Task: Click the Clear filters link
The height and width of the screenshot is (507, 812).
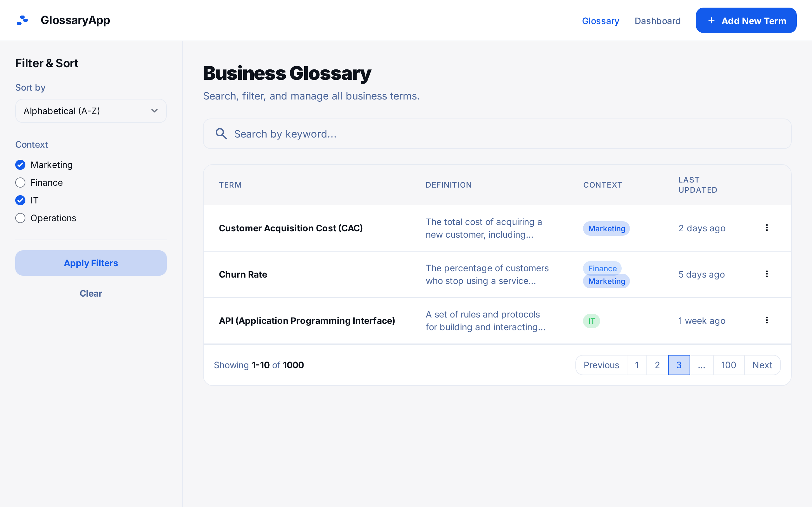Action: click(91, 293)
